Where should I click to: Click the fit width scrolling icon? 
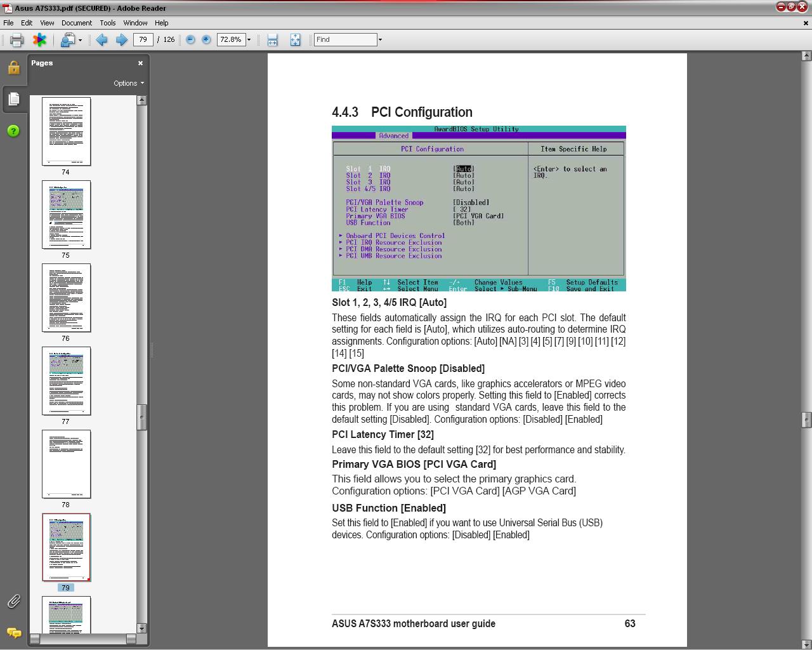coord(272,40)
